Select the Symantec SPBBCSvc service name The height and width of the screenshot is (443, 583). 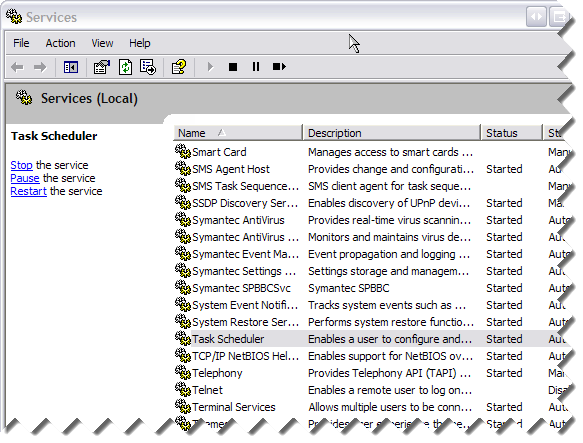coord(241,288)
